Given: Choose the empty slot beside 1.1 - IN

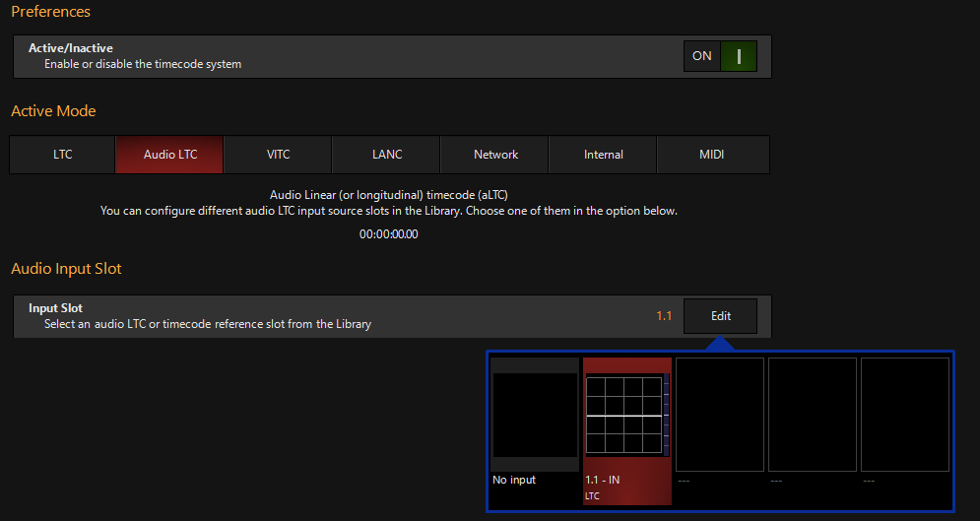Looking at the screenshot, I should pos(720,415).
